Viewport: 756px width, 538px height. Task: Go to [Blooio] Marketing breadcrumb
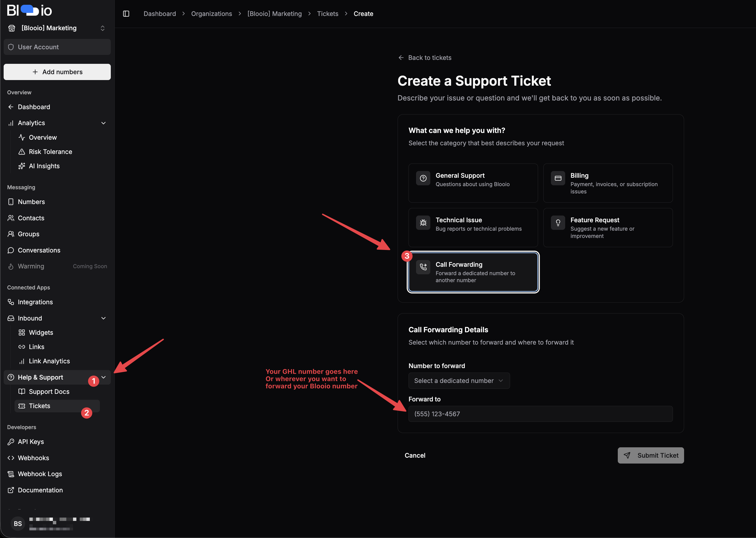pos(274,14)
